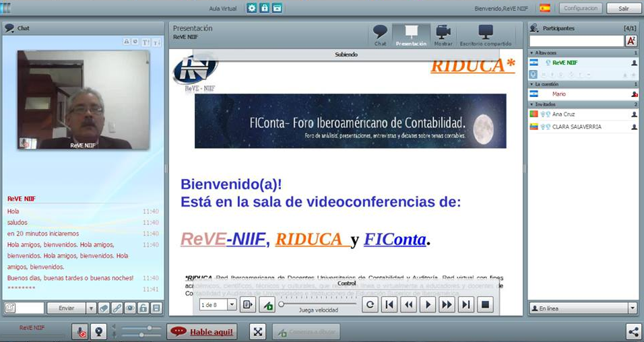Toggle the muted microphone button in bottom bar
The width and height of the screenshot is (644, 342).
click(x=79, y=331)
